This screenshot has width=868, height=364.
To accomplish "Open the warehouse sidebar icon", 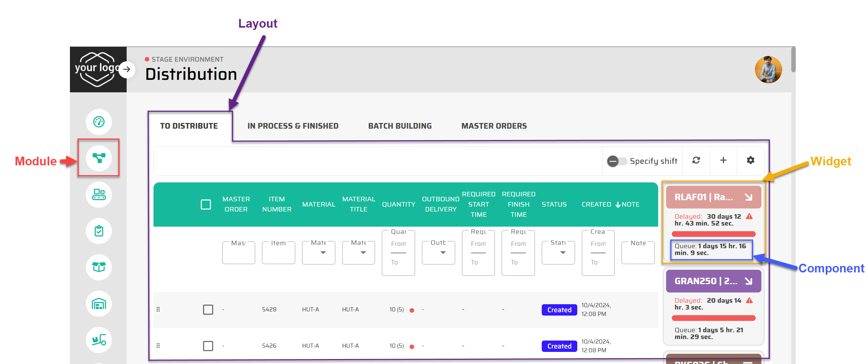I will 99,303.
